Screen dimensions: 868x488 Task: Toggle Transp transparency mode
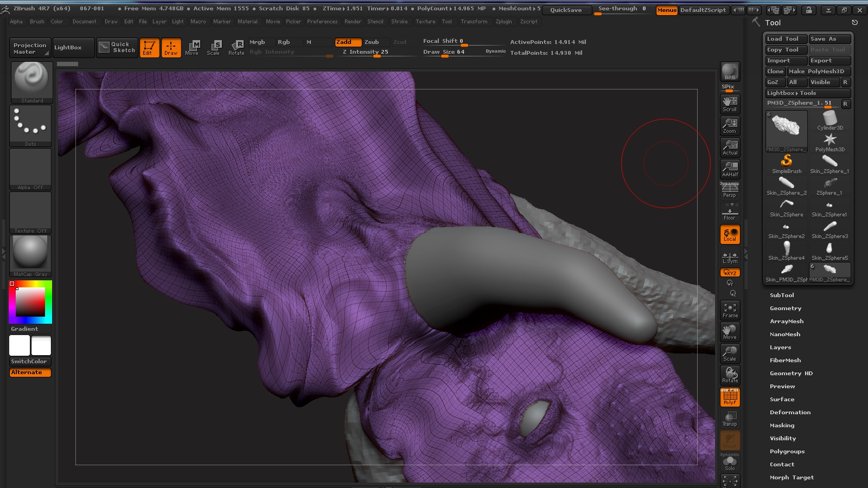730,419
